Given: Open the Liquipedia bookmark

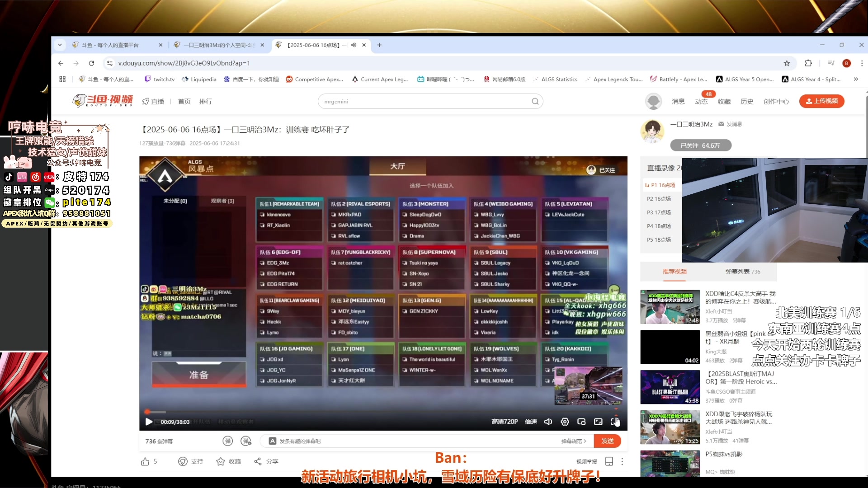Looking at the screenshot, I should (x=199, y=79).
